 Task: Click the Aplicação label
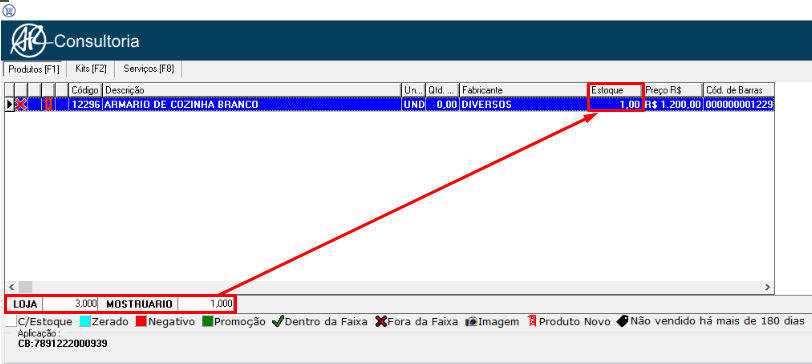click(39, 334)
